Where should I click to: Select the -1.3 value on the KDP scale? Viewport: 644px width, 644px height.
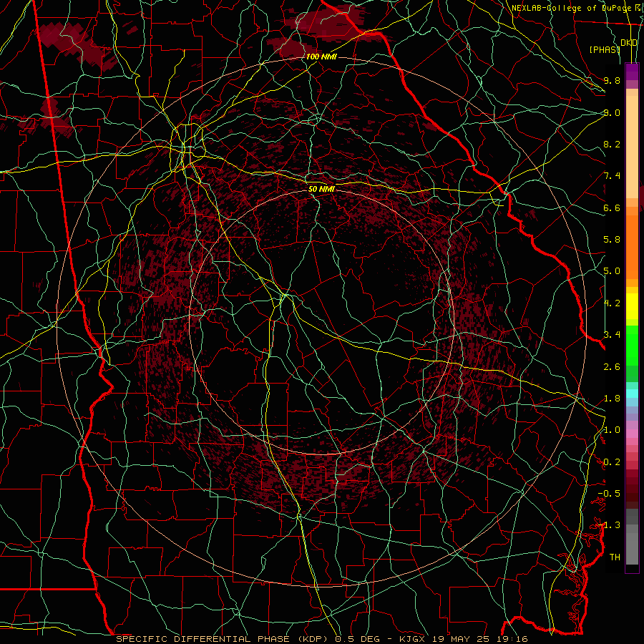(609, 525)
